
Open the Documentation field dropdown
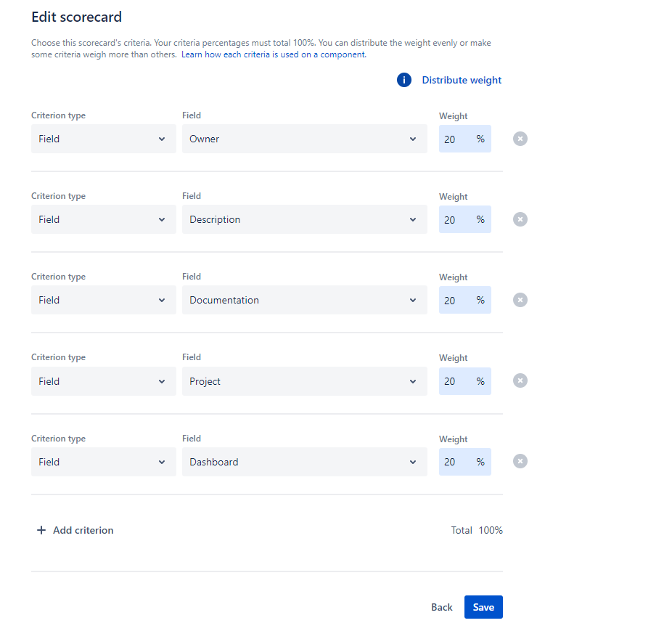click(x=304, y=300)
